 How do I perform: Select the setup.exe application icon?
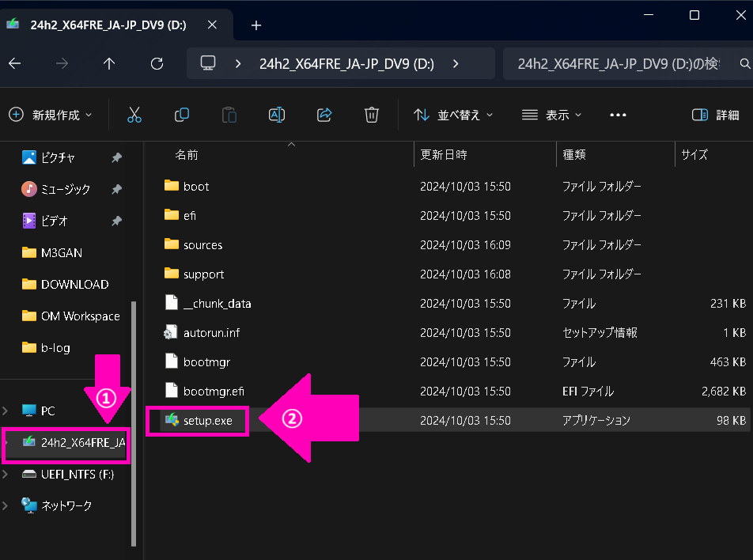172,420
